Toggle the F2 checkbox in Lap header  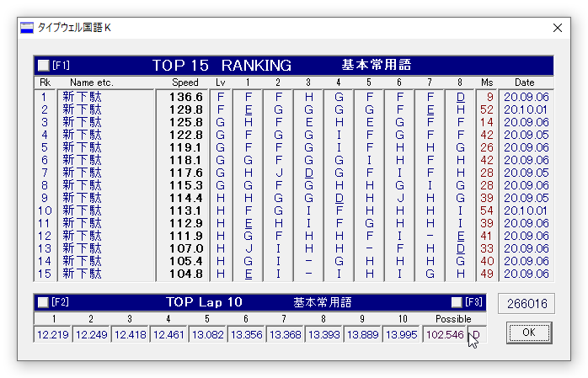point(43,302)
